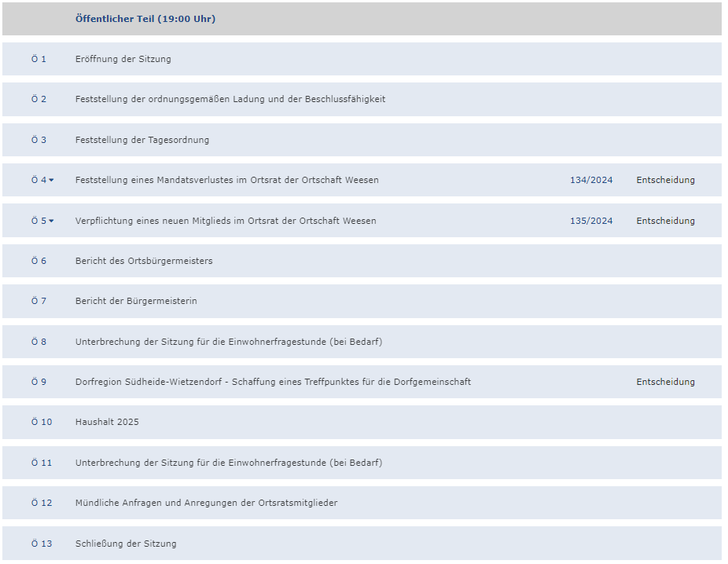Click the Ö 10 agenda number

click(42, 423)
